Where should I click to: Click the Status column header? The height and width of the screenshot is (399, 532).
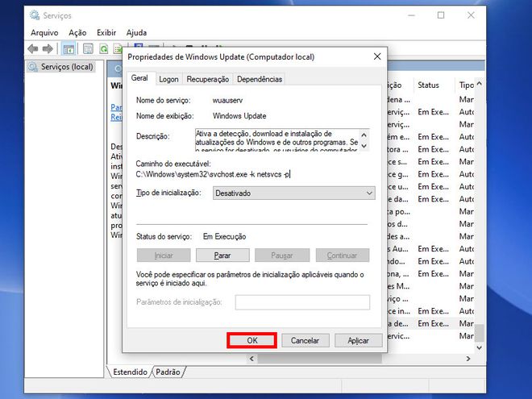tap(428, 85)
